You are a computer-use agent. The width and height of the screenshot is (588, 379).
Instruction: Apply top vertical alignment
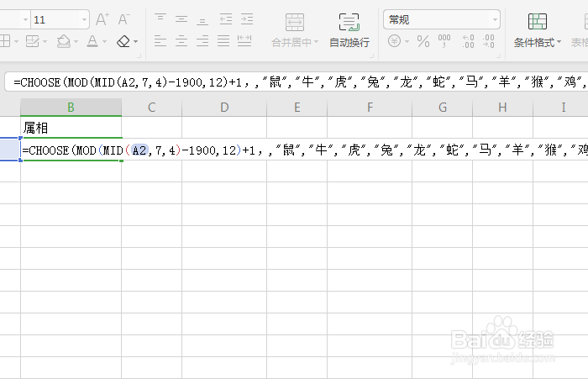(x=160, y=18)
